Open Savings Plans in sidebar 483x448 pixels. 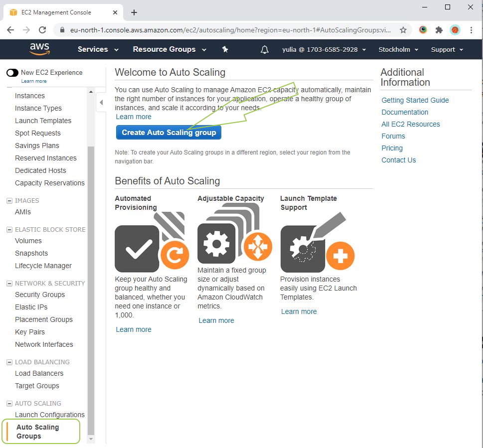(x=37, y=146)
